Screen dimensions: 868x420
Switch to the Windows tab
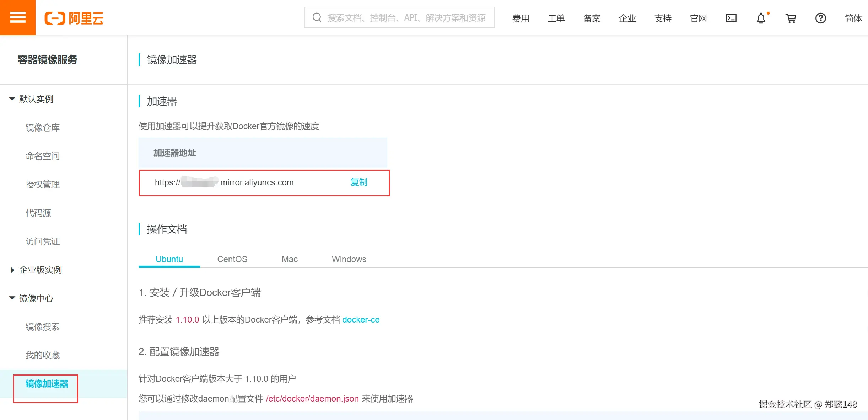point(349,259)
